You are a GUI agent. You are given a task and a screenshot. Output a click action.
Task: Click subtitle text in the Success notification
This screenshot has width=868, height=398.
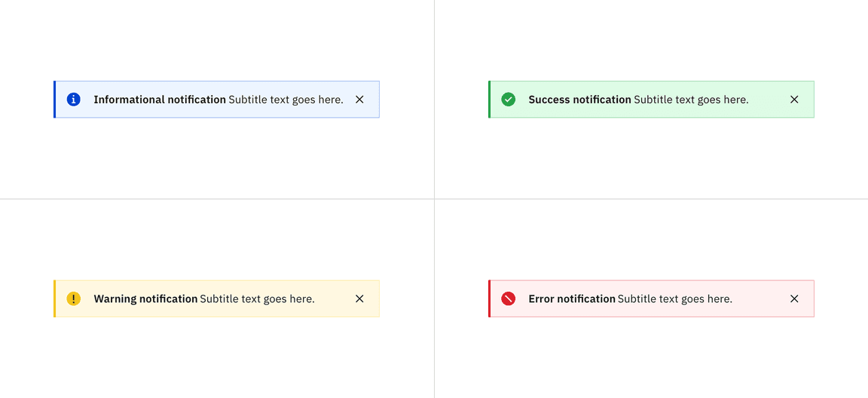coord(691,99)
